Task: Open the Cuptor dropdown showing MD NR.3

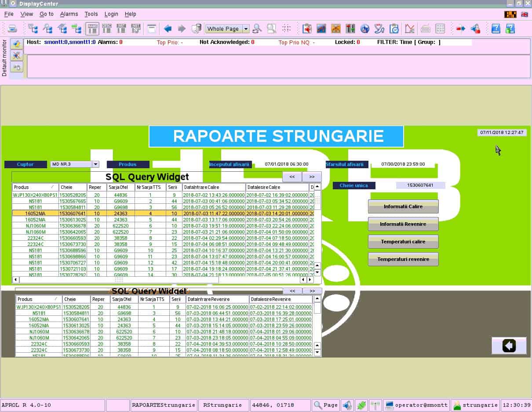Action: click(x=95, y=164)
